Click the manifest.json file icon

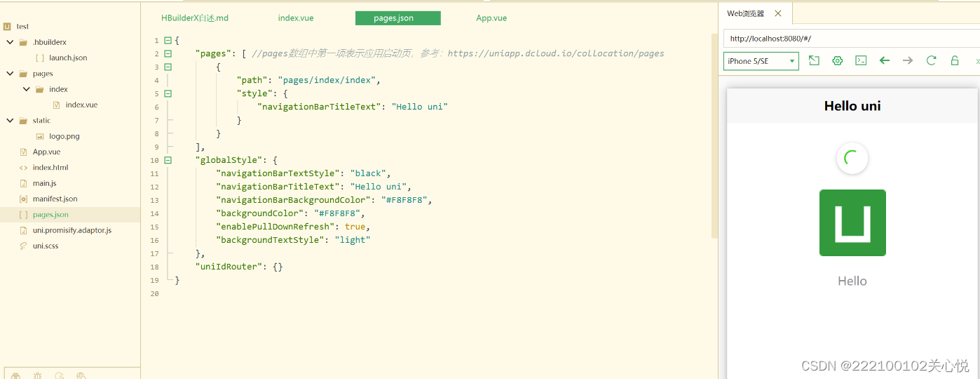click(x=24, y=199)
